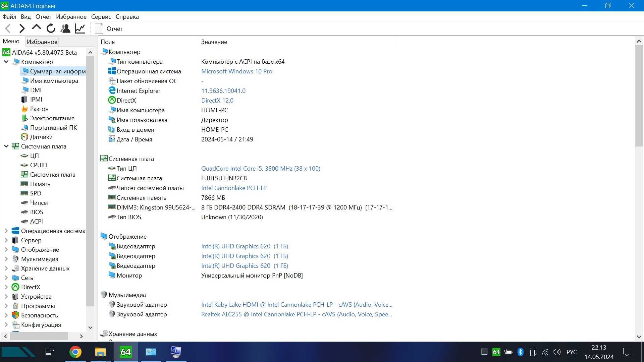Expand the Операционная система tree node

point(6,231)
